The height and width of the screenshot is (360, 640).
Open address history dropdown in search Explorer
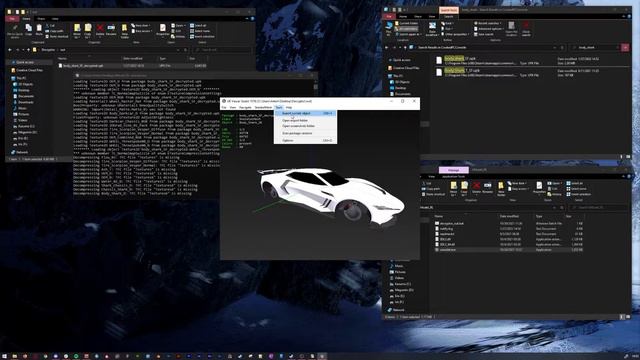(554, 47)
